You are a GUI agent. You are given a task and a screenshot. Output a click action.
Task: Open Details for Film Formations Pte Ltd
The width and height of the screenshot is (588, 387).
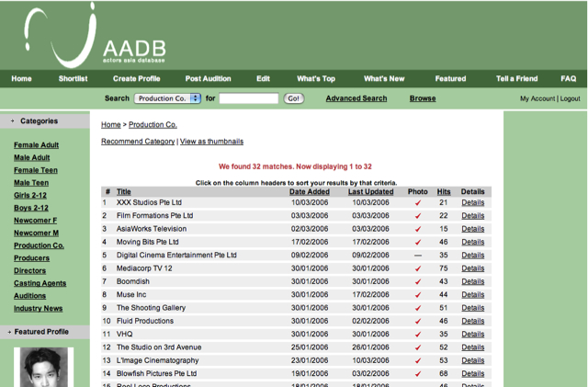[x=473, y=216]
